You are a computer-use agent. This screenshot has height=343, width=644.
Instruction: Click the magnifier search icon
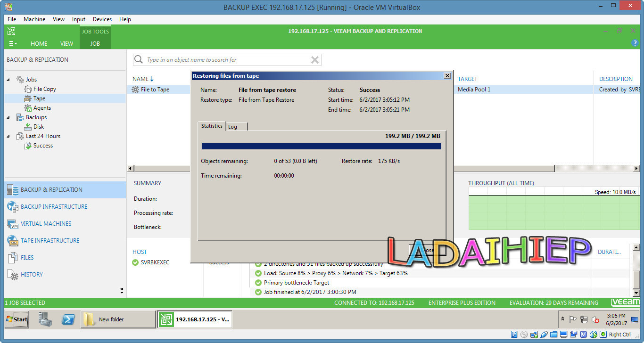139,60
